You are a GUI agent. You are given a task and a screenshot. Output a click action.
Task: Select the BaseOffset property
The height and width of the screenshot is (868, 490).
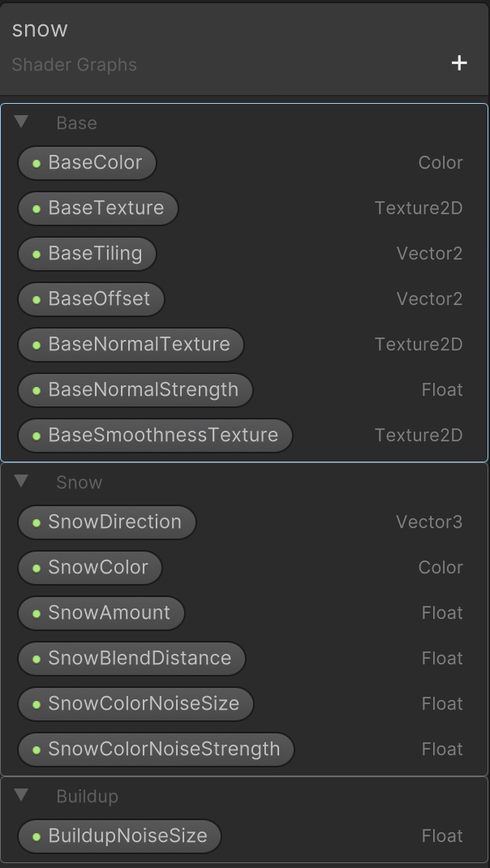(x=91, y=299)
